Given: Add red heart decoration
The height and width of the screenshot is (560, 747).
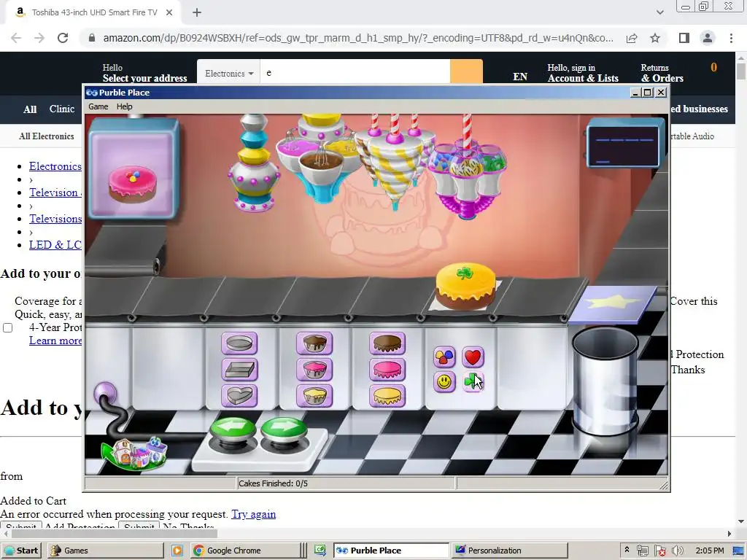Looking at the screenshot, I should [473, 357].
